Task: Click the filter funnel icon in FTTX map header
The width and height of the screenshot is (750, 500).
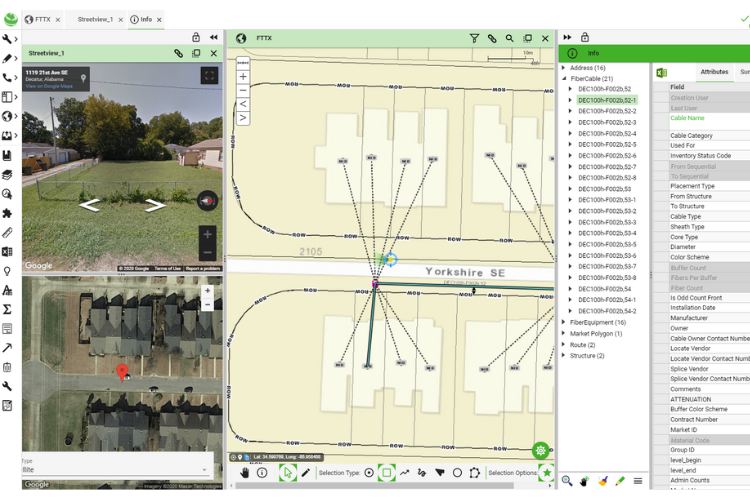Action: (x=474, y=38)
